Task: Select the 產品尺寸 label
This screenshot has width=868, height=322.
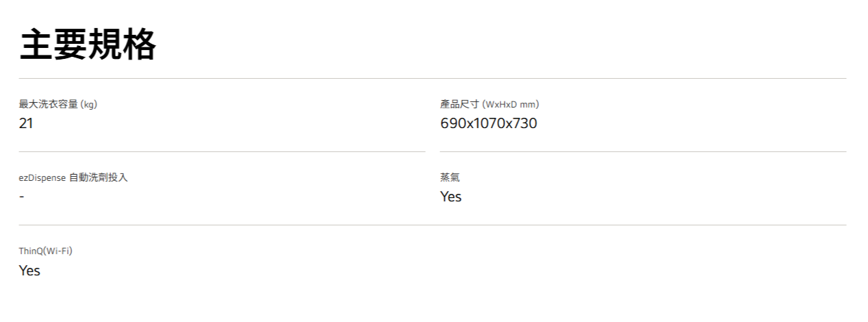Action: 459,105
